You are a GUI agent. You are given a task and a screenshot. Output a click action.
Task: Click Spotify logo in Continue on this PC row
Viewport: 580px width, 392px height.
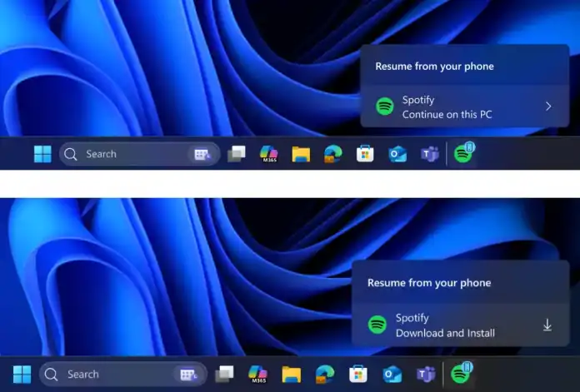click(385, 107)
